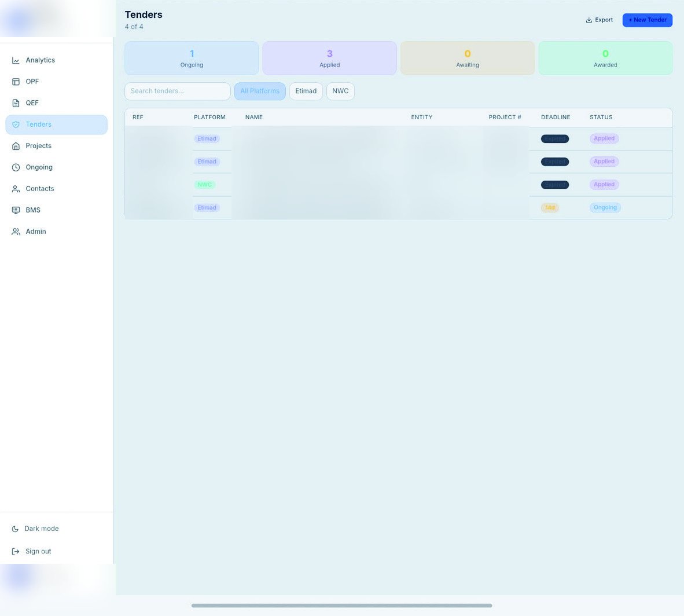Open the QEF section
This screenshot has height=616, width=684.
point(56,103)
